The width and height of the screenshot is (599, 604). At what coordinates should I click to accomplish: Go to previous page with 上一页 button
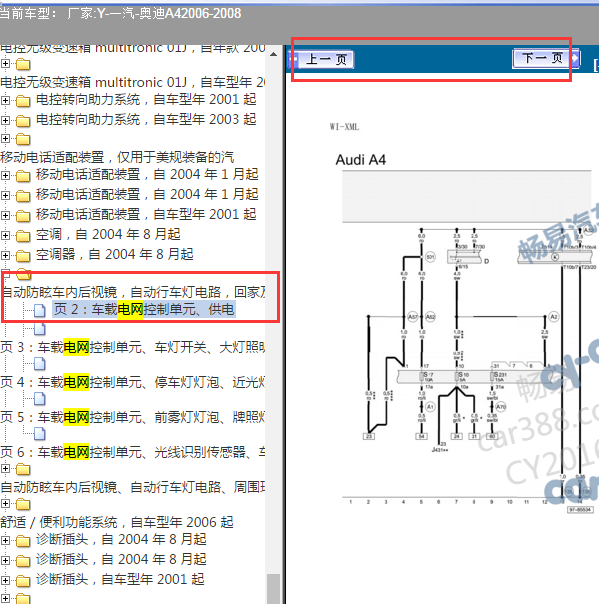322,60
